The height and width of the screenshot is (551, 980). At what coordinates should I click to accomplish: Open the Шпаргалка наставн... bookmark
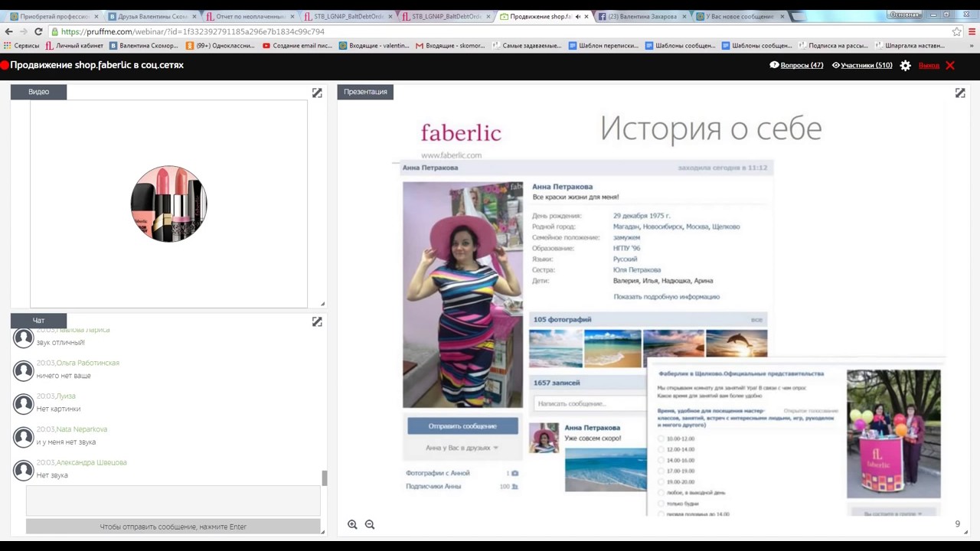tap(910, 45)
